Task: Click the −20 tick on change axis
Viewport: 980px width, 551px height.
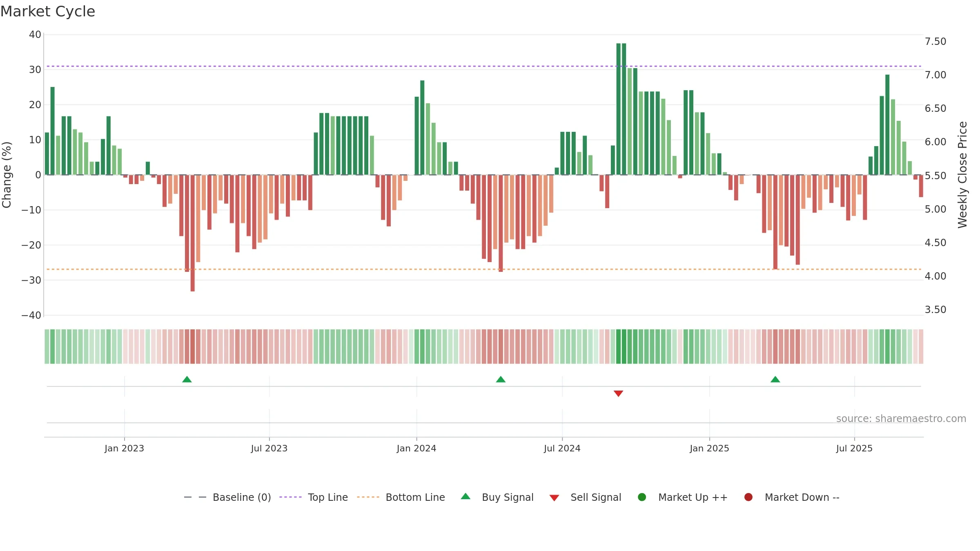Action: click(31, 245)
